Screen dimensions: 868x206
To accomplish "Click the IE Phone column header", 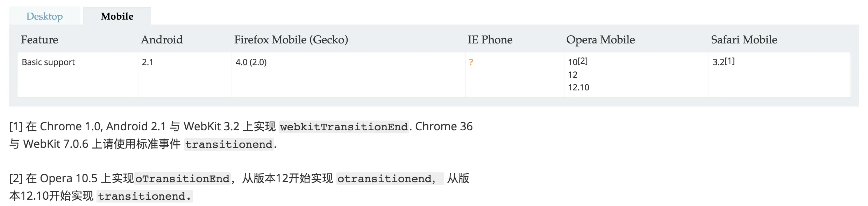I will pos(490,40).
